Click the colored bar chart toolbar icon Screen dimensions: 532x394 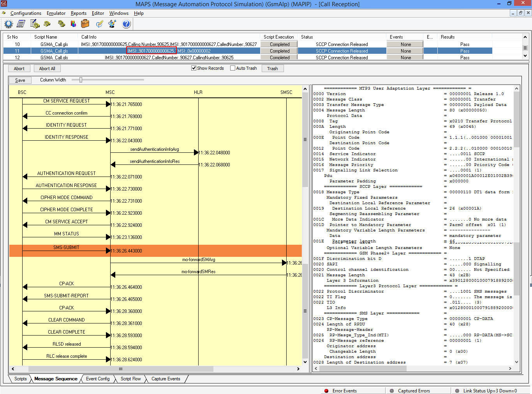[x=73, y=24]
